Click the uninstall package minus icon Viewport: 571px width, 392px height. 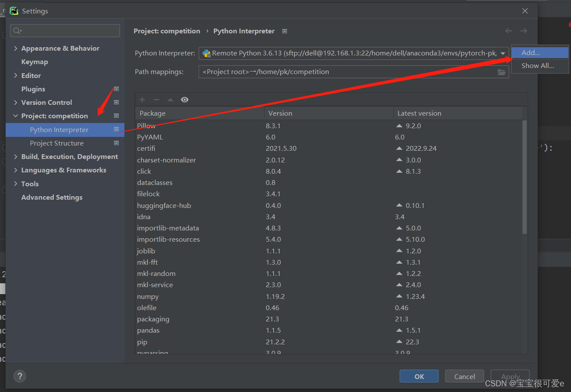[157, 100]
